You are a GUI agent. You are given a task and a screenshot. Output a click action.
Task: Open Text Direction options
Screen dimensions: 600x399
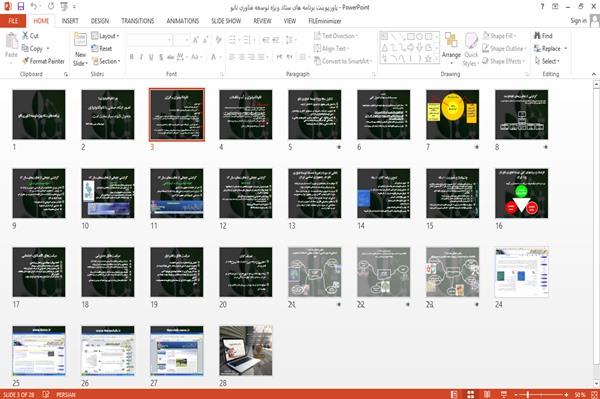(x=336, y=36)
